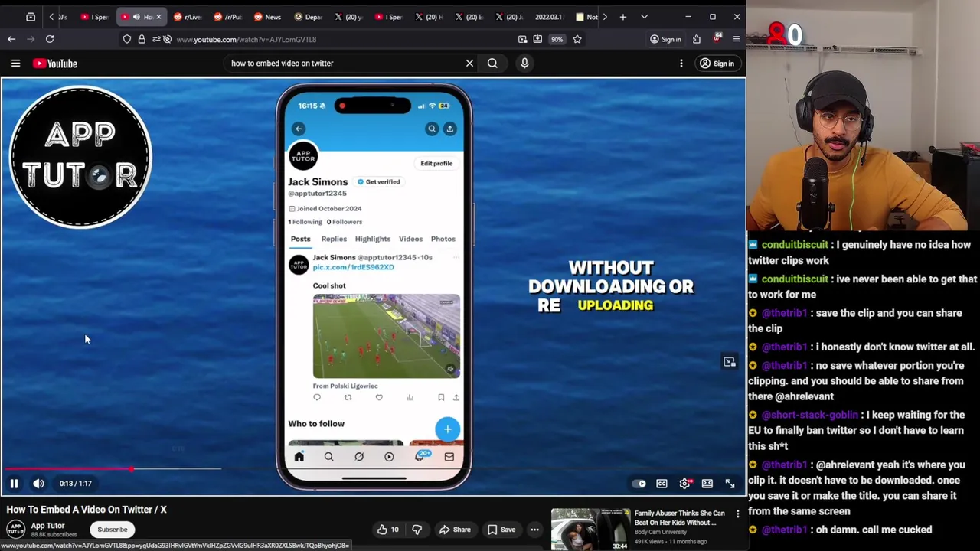Enter fullscreen mode
The image size is (980, 551).
(730, 484)
